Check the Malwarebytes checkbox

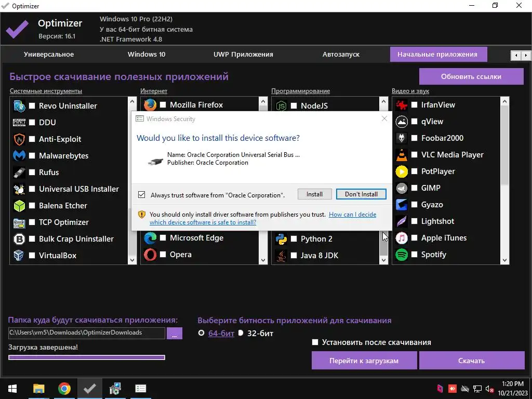point(32,156)
